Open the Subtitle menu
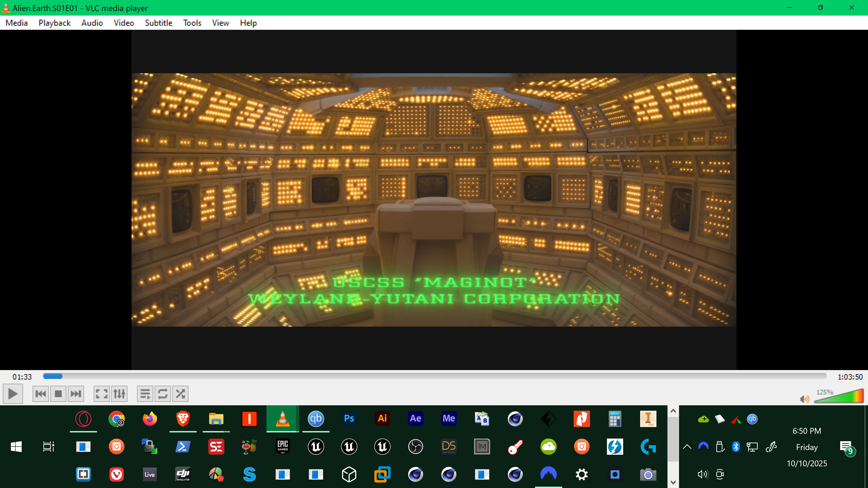Viewport: 868px width, 488px height. [158, 23]
